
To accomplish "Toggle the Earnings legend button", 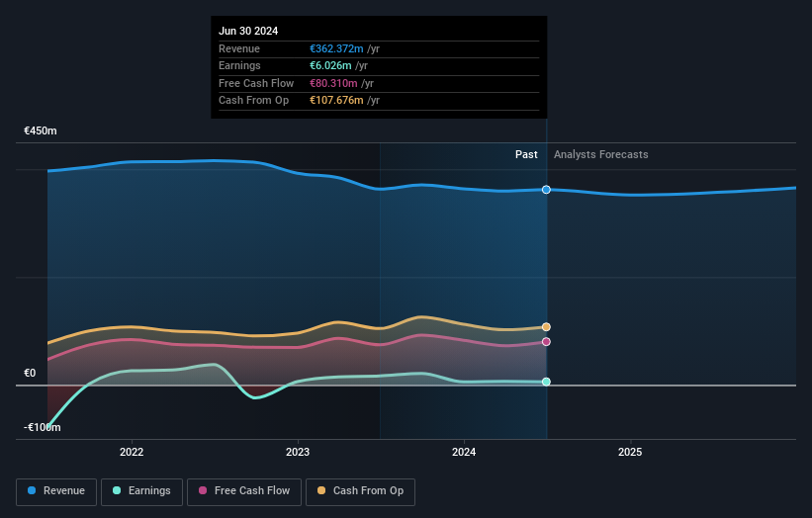I will pos(141,491).
